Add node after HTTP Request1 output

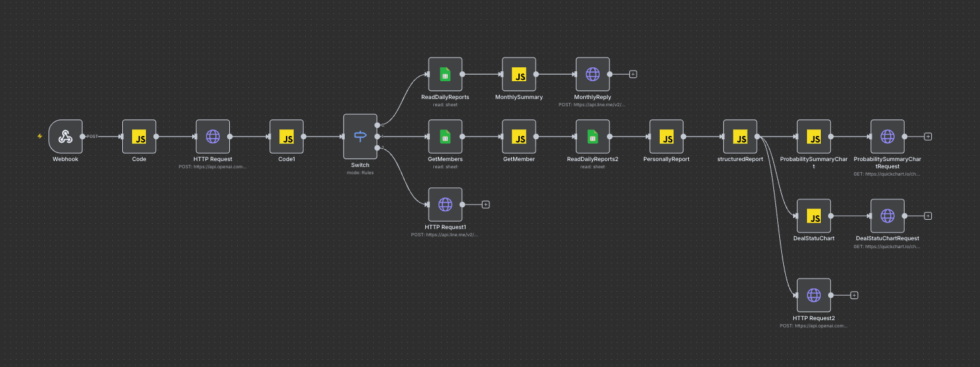[485, 205]
